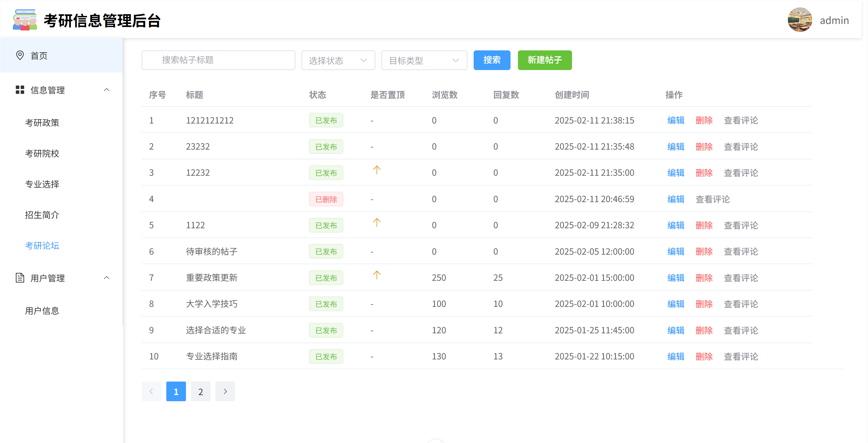Screen dimensions: 868x443
Task: Select 招生简介 sidebar menu item
Action: [42, 215]
